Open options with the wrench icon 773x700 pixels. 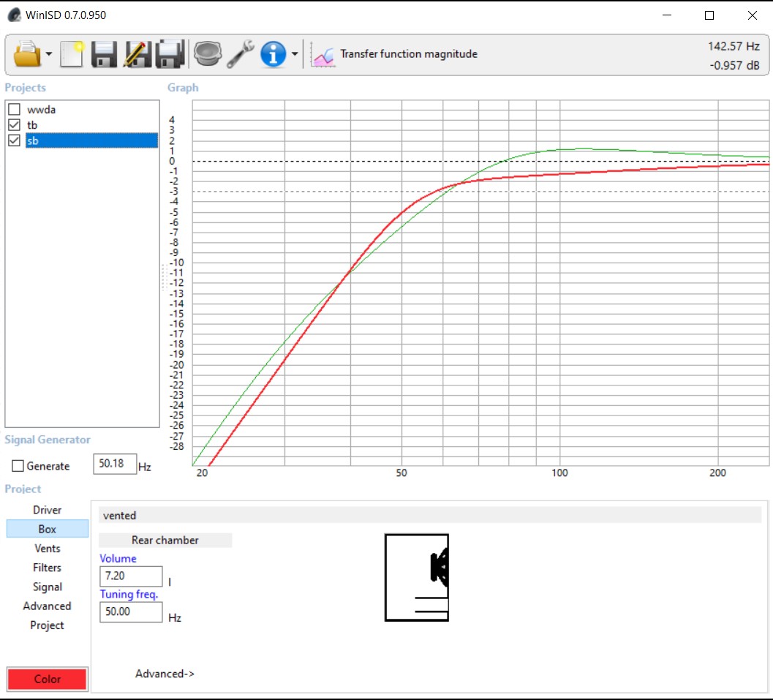click(x=241, y=53)
